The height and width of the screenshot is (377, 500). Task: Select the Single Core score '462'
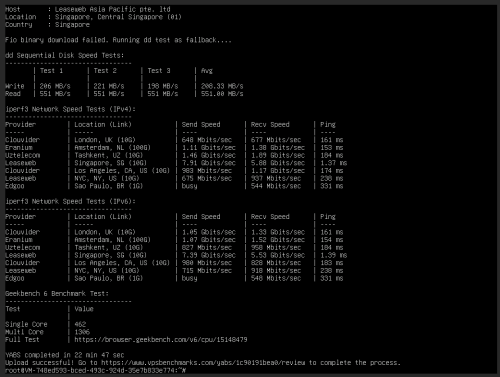[x=80, y=324]
